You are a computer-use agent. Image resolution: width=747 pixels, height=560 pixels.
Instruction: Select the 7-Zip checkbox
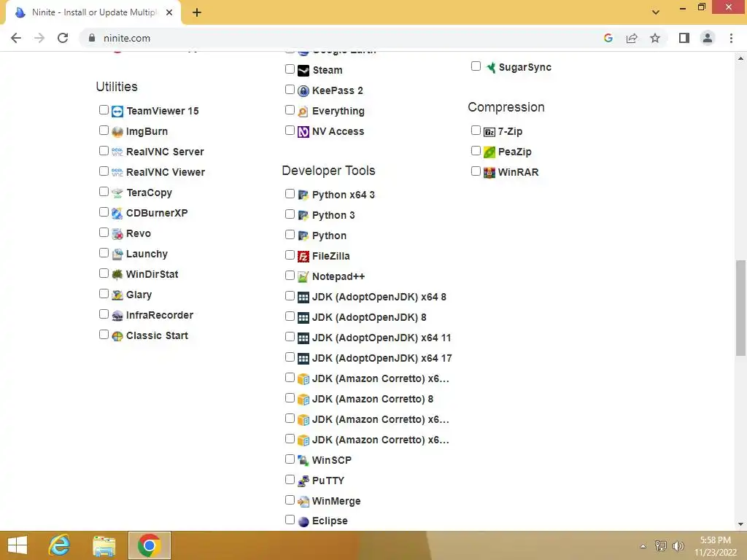coord(476,131)
